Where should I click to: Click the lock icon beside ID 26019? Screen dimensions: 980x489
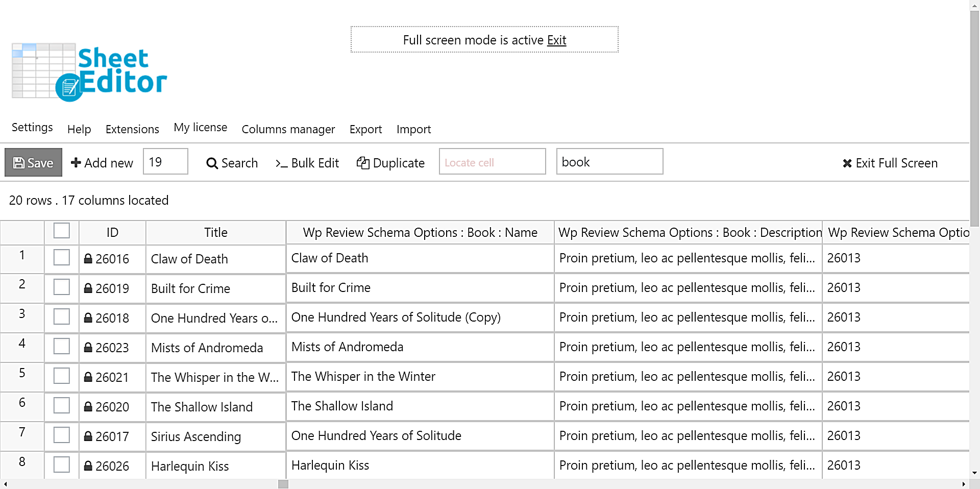[x=88, y=288]
